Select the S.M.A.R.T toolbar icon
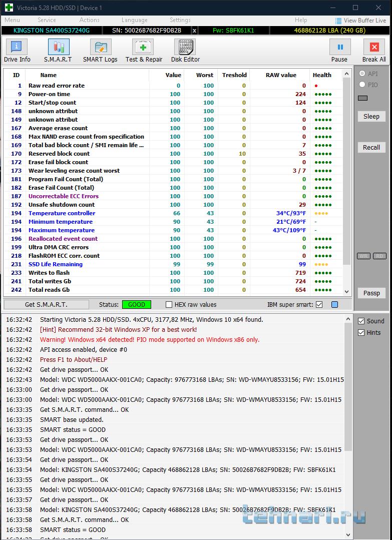The width and height of the screenshot is (392, 540). tap(58, 51)
